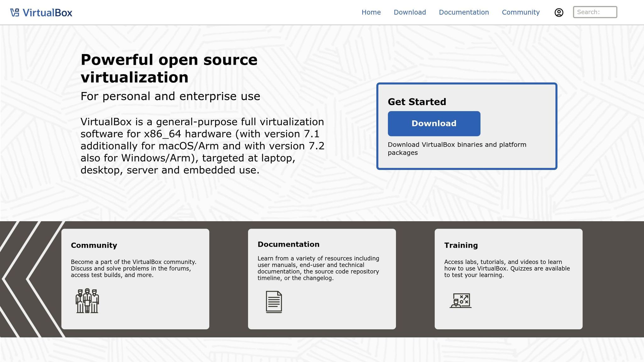Click the "Learn from a variety of resources" text
The height and width of the screenshot is (362, 644).
[318, 268]
